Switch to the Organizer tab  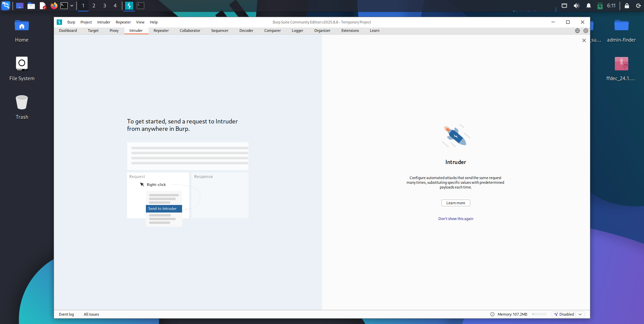[322, 31]
